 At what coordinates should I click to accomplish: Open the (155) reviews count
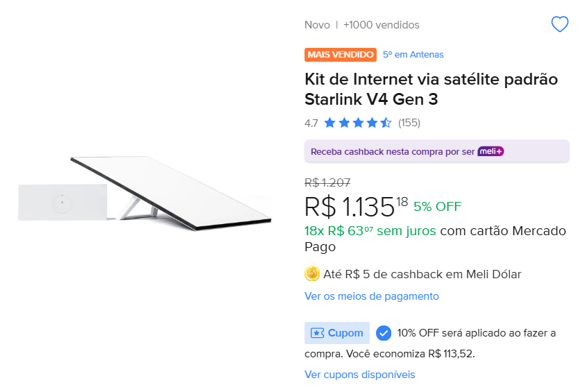[409, 123]
